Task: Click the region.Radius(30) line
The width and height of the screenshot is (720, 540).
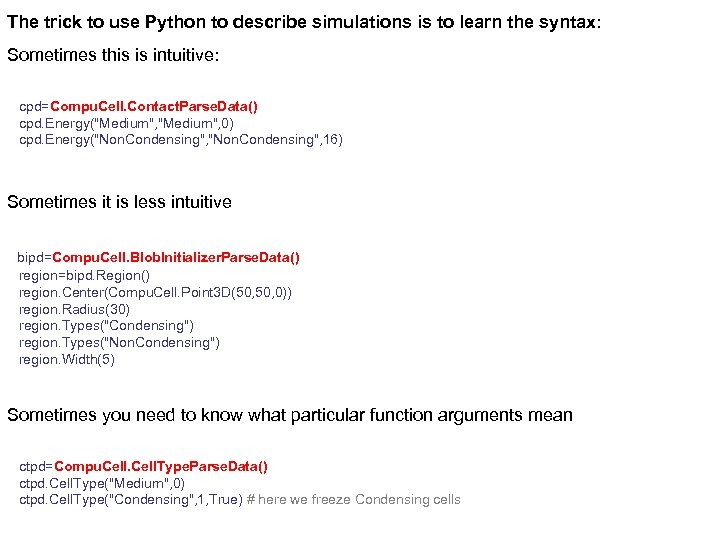Action: [74, 309]
